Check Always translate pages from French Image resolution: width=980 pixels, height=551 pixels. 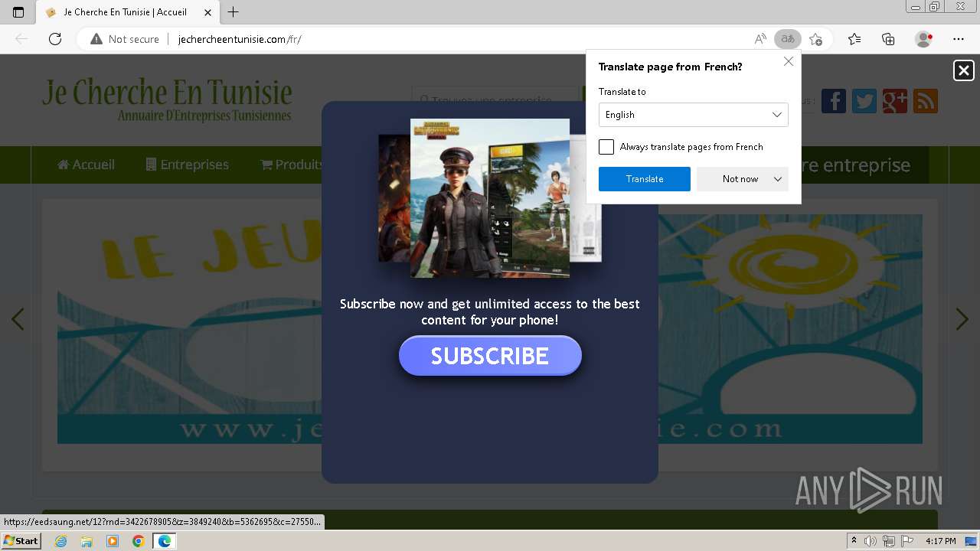(606, 147)
